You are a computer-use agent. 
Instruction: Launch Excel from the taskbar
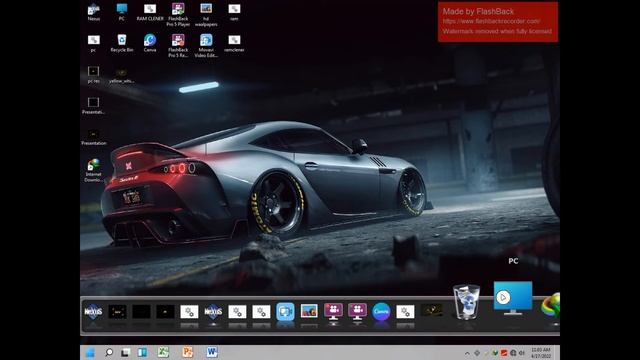click(x=163, y=352)
